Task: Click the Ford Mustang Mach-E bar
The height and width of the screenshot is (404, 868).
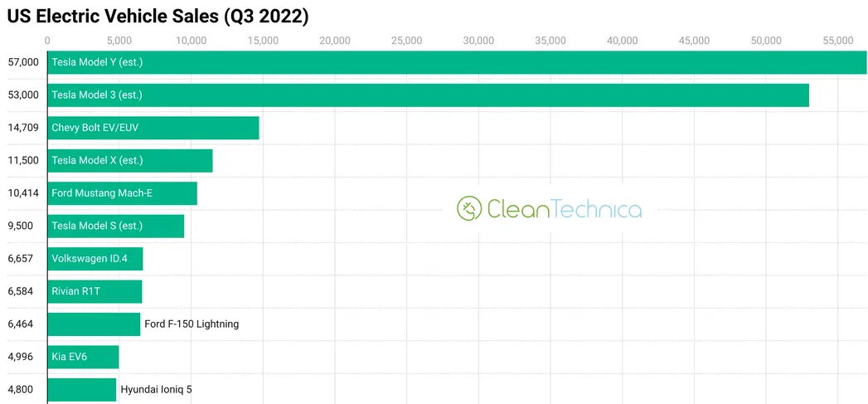Action: click(x=123, y=193)
